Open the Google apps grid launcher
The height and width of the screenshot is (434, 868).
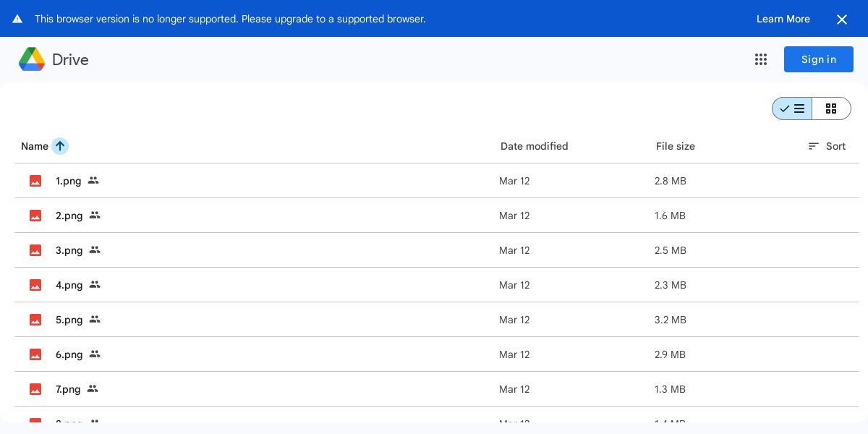pyautogui.click(x=761, y=59)
